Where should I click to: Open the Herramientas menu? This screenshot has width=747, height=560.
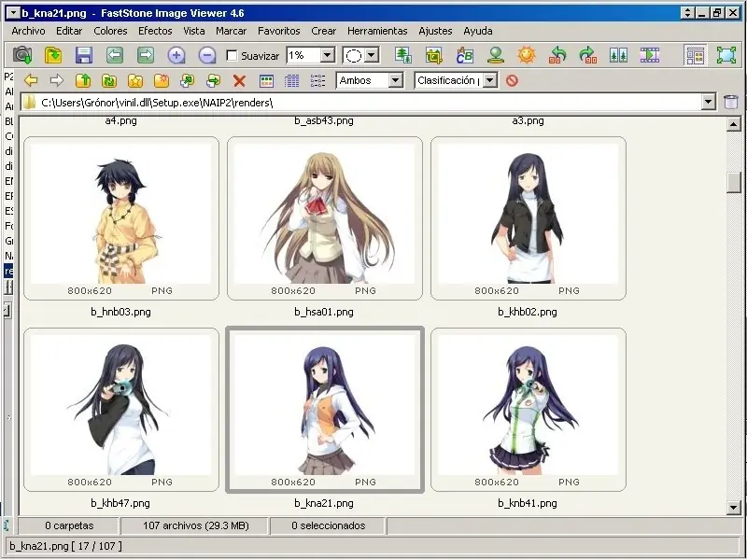(377, 31)
